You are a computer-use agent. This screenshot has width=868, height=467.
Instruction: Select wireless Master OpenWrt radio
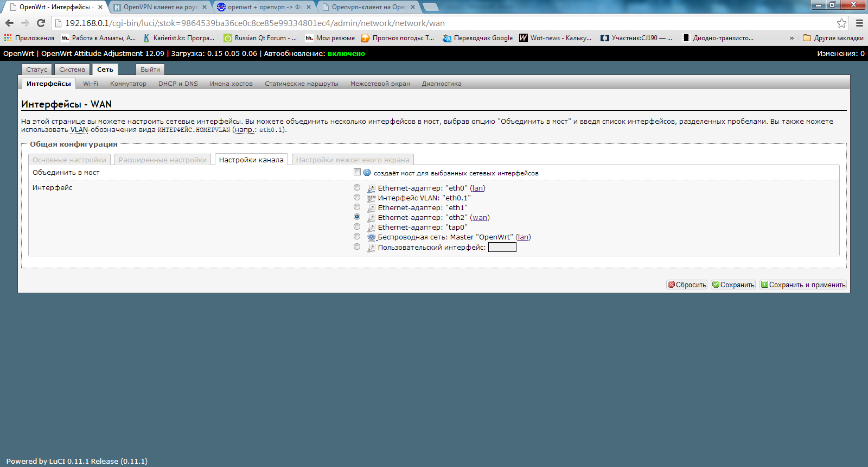[x=357, y=236]
